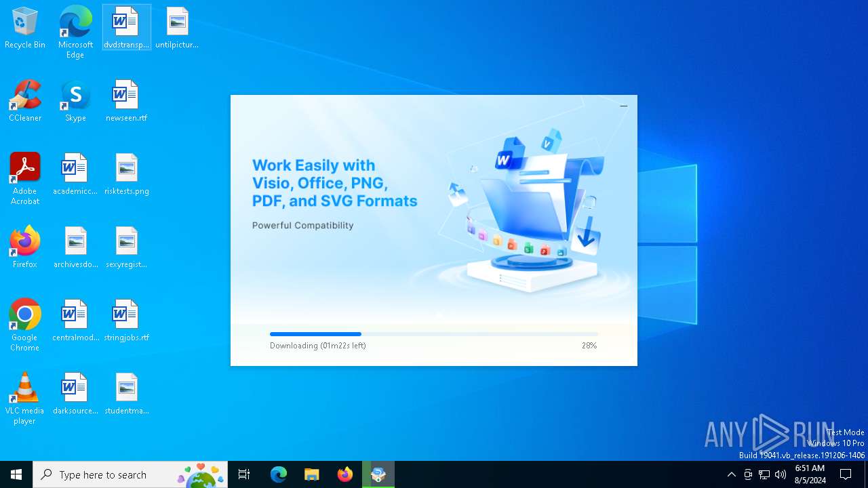This screenshot has width=868, height=488.
Task: Open the volume control tray icon
Action: [781, 474]
